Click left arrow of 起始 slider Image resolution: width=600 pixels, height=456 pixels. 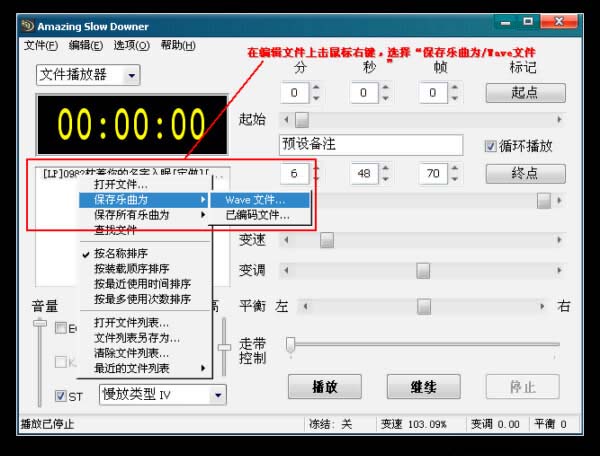pyautogui.click(x=286, y=120)
